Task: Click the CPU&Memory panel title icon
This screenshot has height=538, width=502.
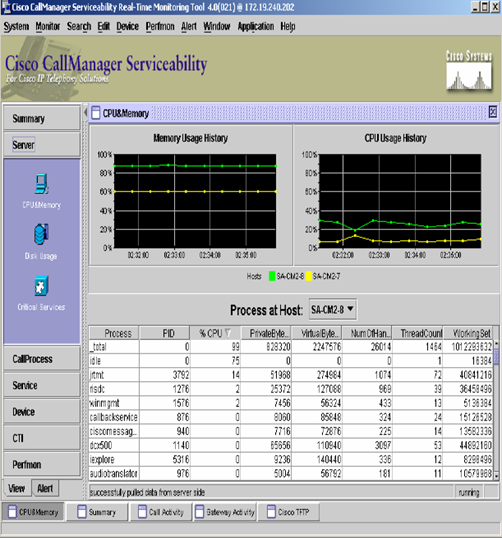Action: point(96,113)
